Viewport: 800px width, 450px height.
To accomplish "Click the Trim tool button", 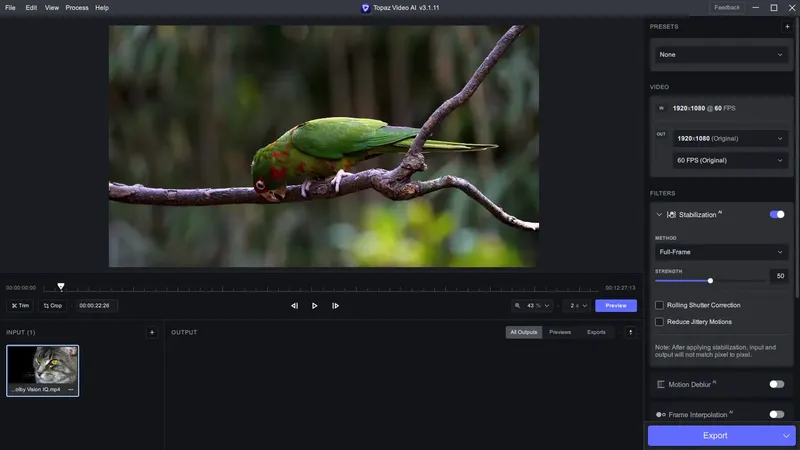I will click(x=20, y=306).
